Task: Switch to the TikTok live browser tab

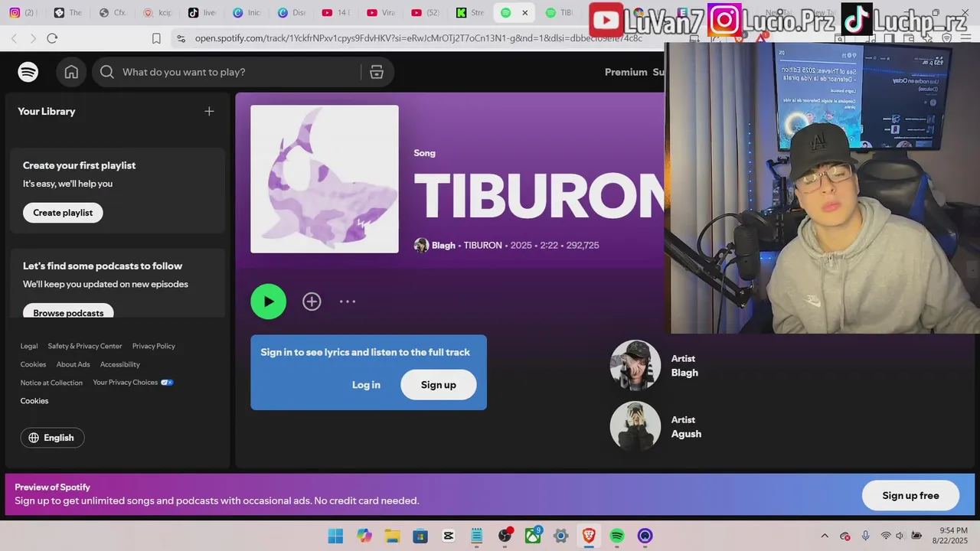Action: (203, 12)
